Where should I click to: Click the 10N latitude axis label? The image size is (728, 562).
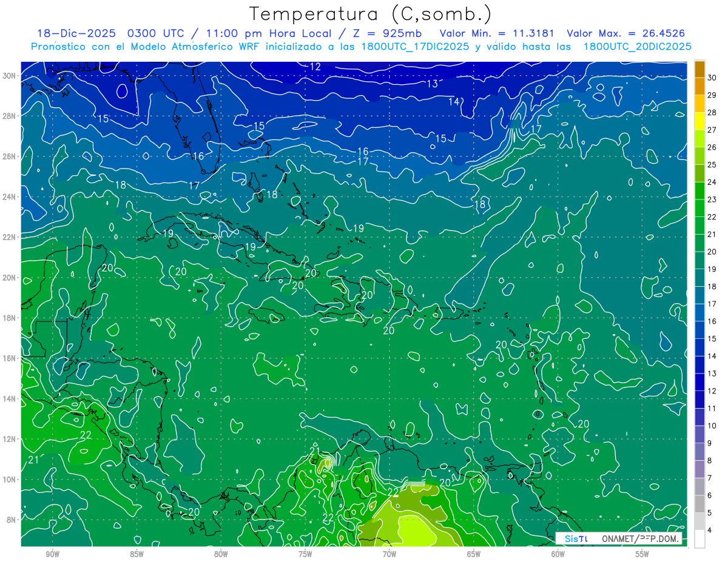pyautogui.click(x=9, y=480)
